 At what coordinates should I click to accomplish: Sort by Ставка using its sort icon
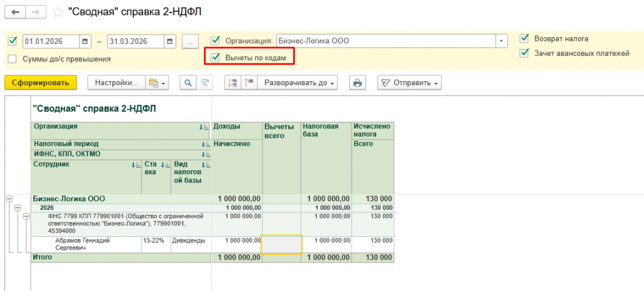pyautogui.click(x=165, y=165)
